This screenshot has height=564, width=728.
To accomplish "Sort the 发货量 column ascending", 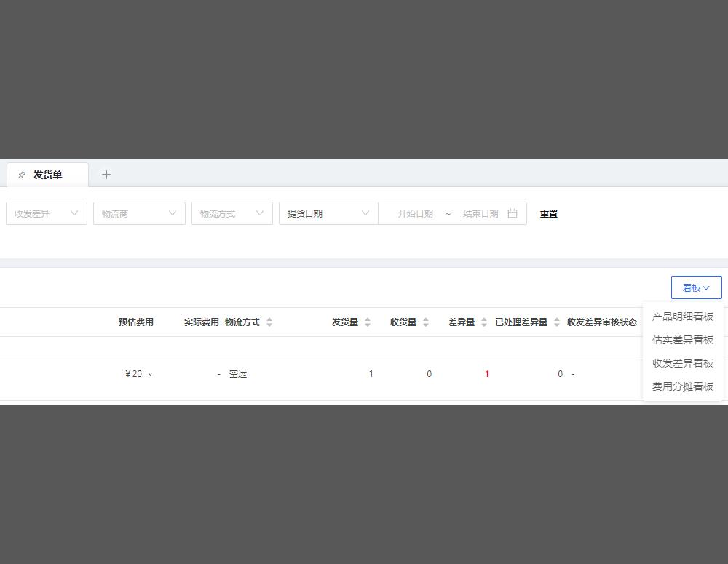I will (x=368, y=319).
